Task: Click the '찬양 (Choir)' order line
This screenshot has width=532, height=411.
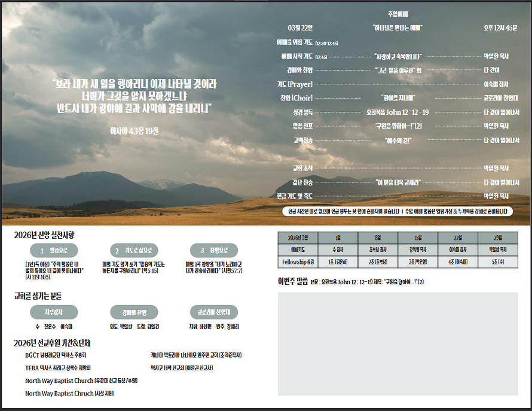Action: [296, 98]
